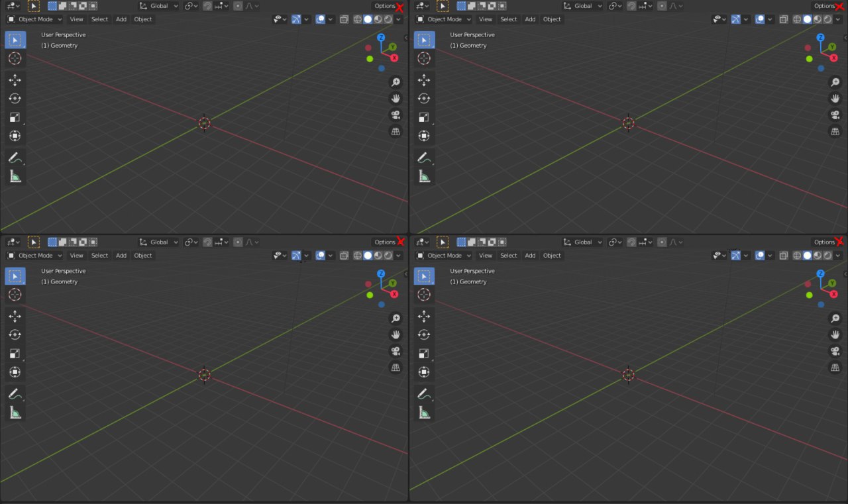Pick the Rotate tool in bottom-right viewport
This screenshot has height=504, width=848.
[x=424, y=335]
